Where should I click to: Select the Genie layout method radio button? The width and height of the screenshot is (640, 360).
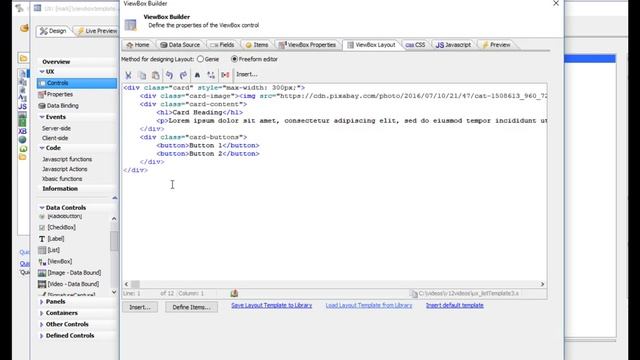(200, 59)
